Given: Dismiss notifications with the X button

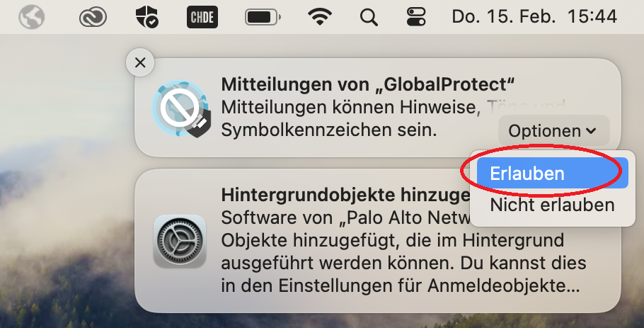Looking at the screenshot, I should pos(140,62).
